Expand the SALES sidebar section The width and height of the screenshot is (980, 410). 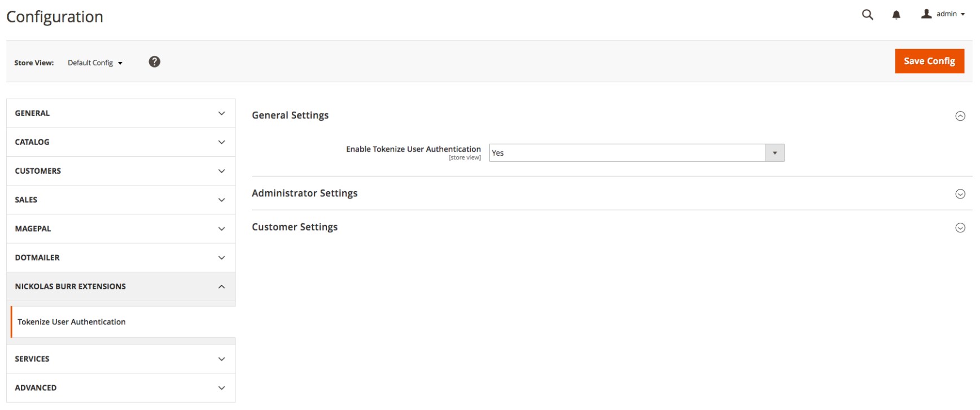[x=121, y=200]
